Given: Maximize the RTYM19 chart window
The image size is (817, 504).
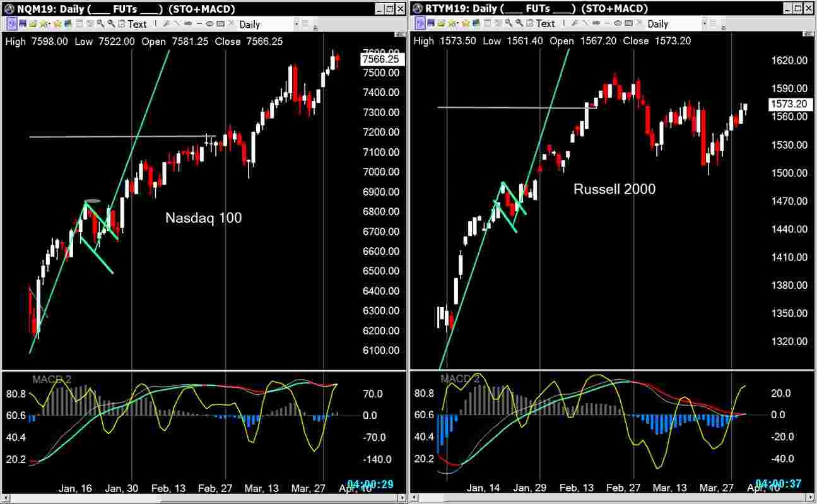Looking at the screenshot, I should (x=797, y=8).
